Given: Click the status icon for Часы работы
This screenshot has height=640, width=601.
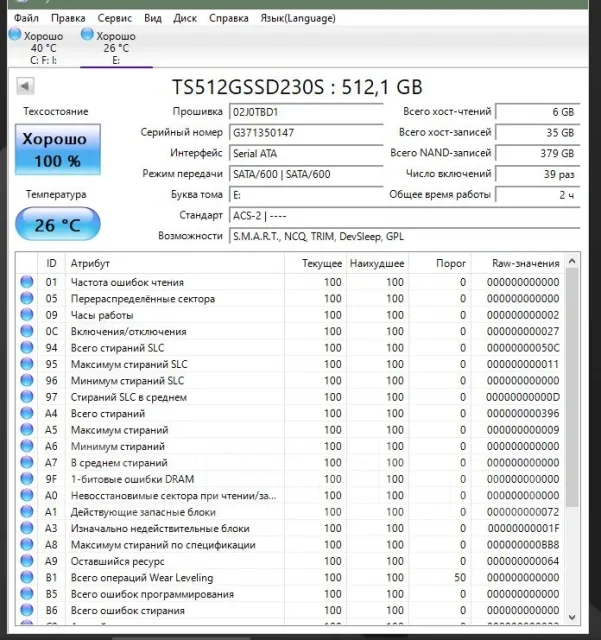Looking at the screenshot, I should coord(27,315).
